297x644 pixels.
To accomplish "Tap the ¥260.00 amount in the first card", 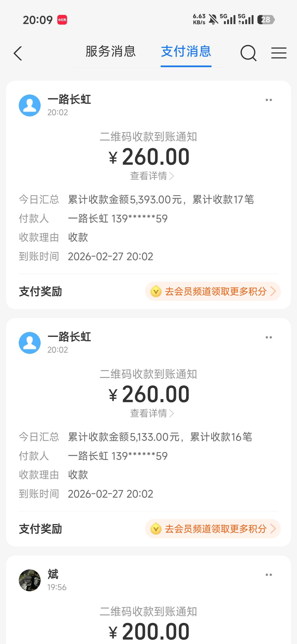I will point(149,157).
